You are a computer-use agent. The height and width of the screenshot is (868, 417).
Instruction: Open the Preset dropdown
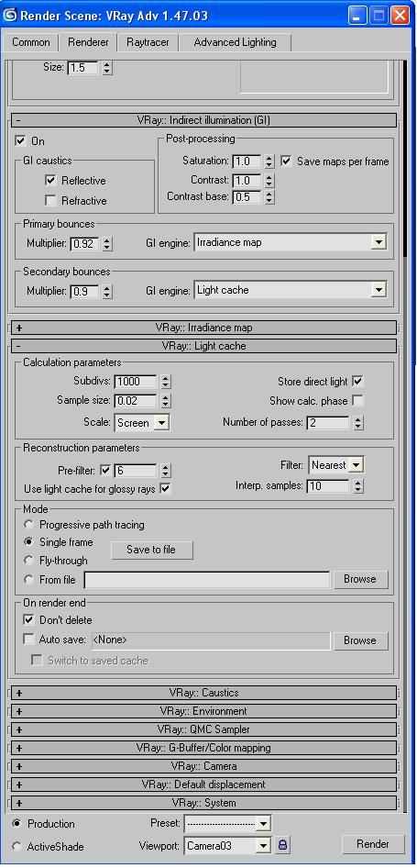point(264,823)
